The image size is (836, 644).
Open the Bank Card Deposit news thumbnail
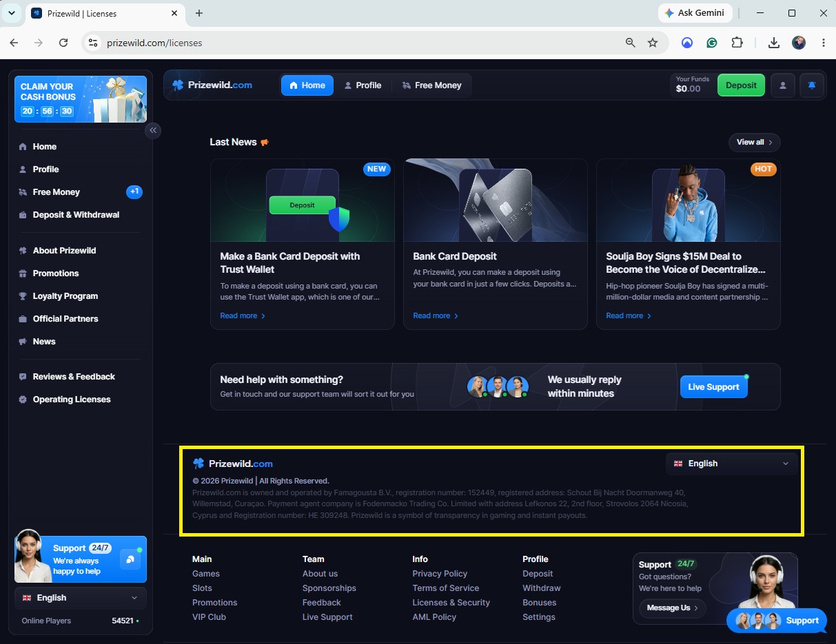click(x=495, y=200)
